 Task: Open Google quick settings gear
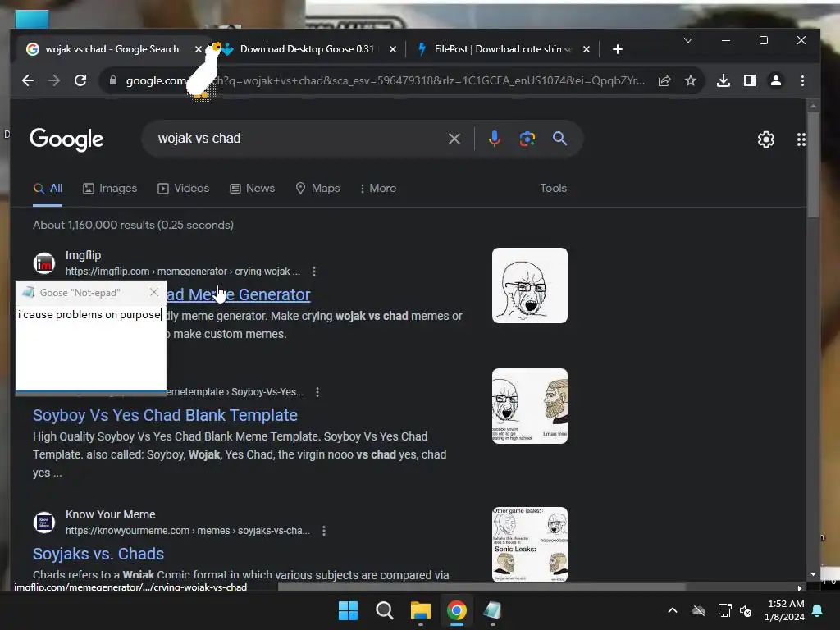tap(765, 139)
